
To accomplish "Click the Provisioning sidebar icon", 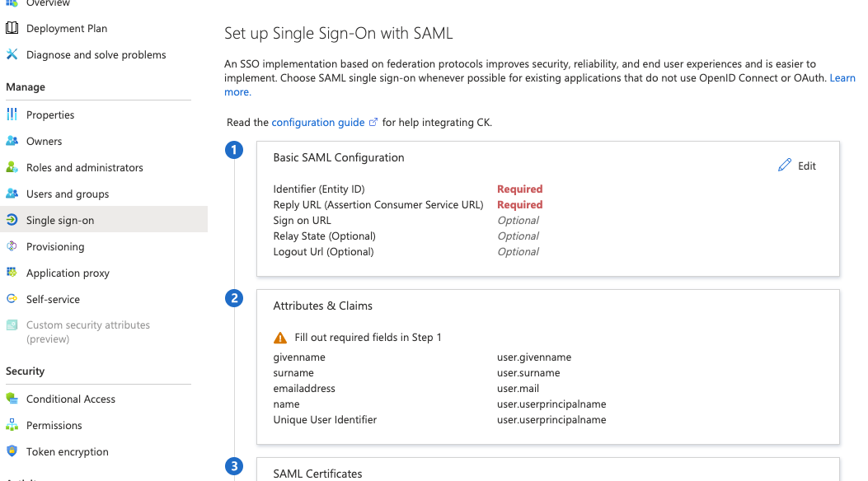I will (x=12, y=246).
